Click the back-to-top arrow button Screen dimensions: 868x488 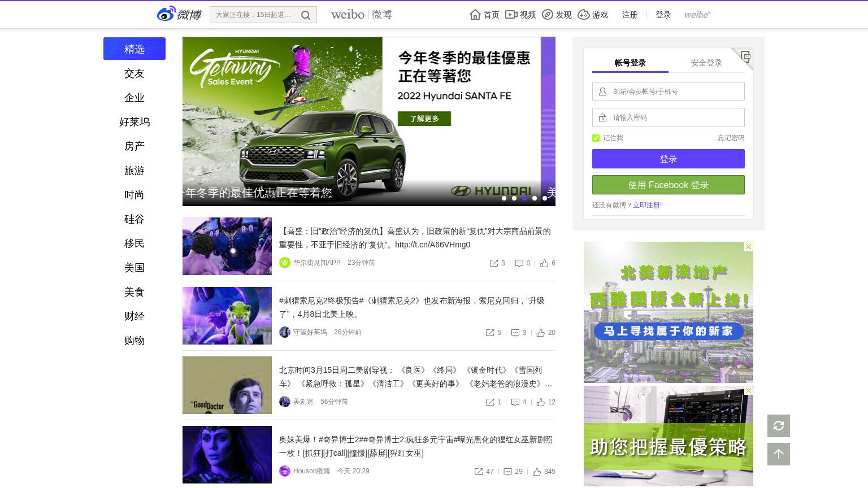[x=779, y=454]
